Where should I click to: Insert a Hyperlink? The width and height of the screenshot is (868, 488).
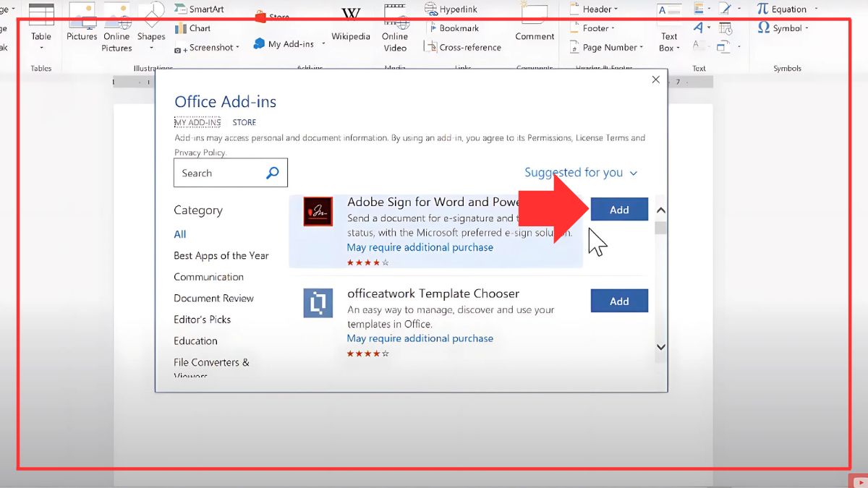click(452, 9)
